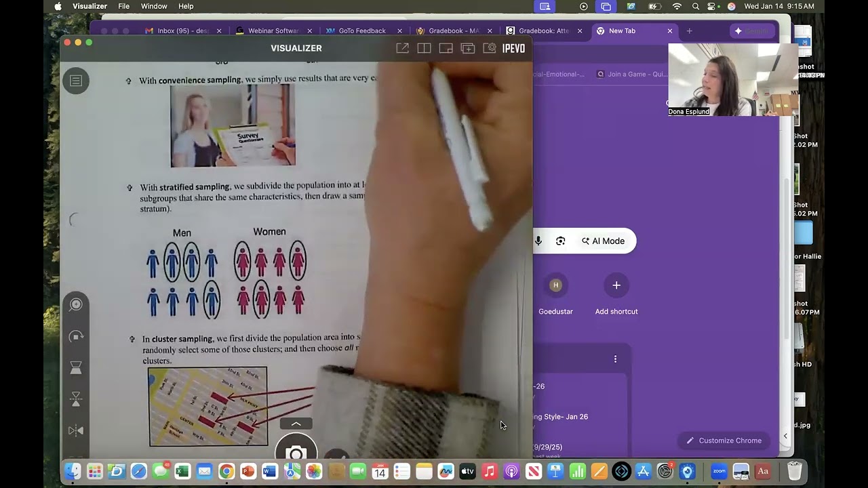Open Messages from the dock
868x488 pixels.
click(161, 471)
